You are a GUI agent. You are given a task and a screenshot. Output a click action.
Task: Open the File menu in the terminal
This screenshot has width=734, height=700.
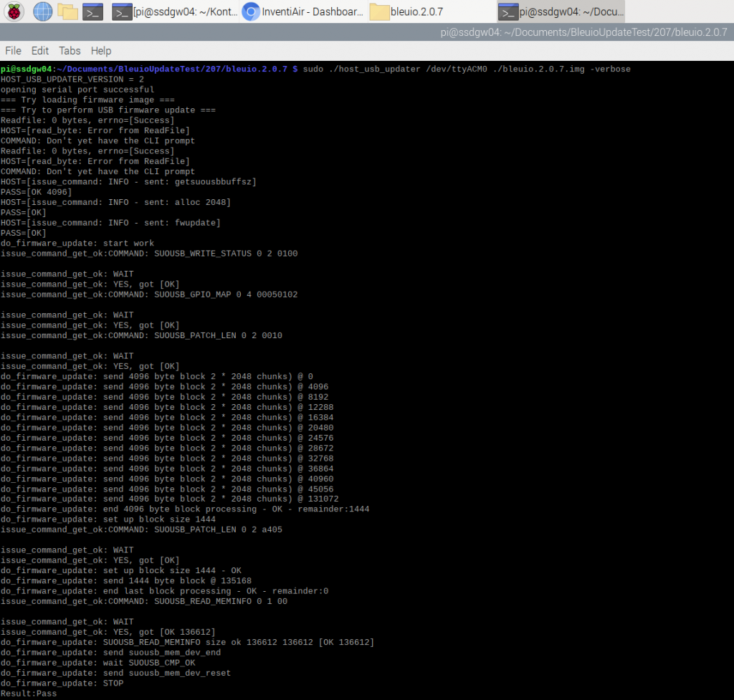[13, 51]
